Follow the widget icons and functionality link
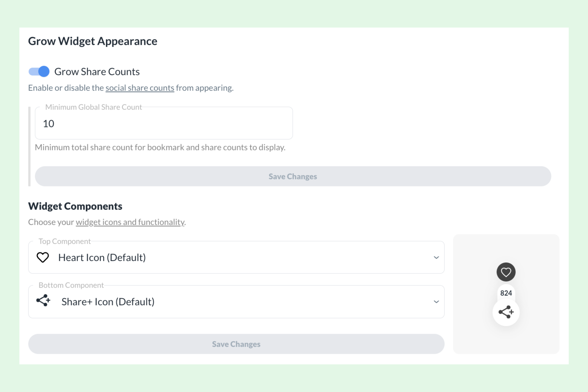 pos(130,222)
